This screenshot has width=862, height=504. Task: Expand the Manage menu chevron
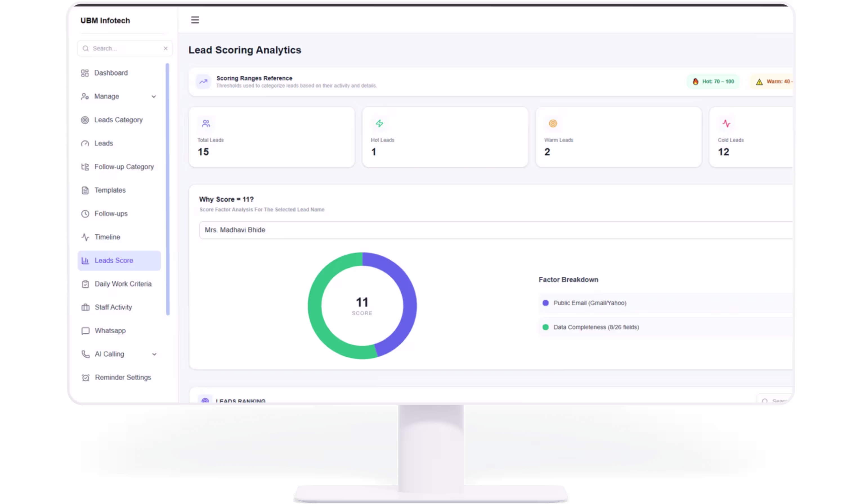click(x=154, y=96)
